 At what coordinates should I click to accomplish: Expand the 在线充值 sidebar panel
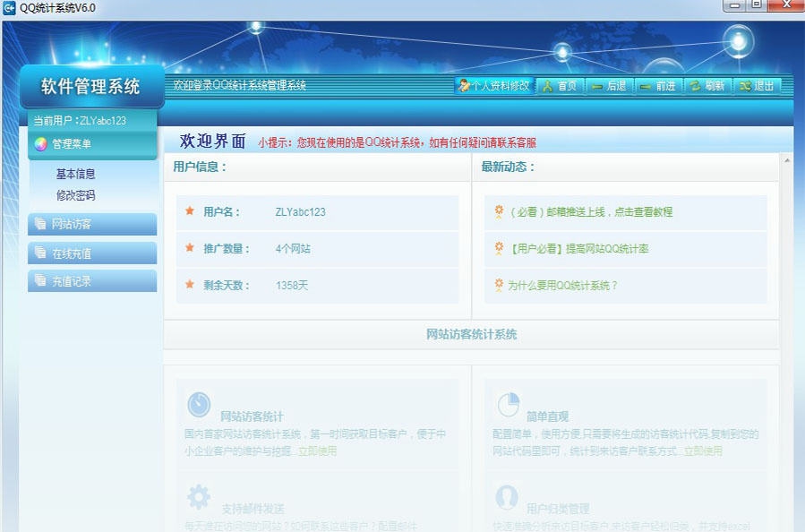[92, 253]
